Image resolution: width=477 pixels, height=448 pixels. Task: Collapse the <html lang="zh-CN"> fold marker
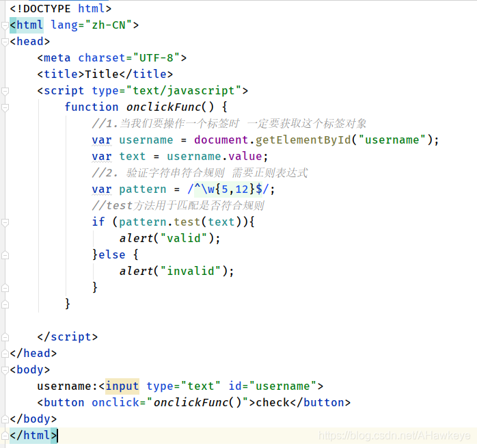click(5, 25)
